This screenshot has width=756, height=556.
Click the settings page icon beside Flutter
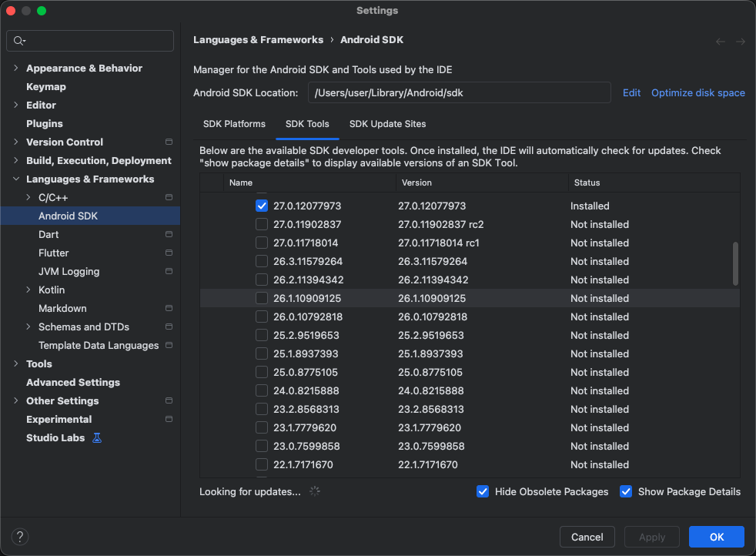point(169,253)
